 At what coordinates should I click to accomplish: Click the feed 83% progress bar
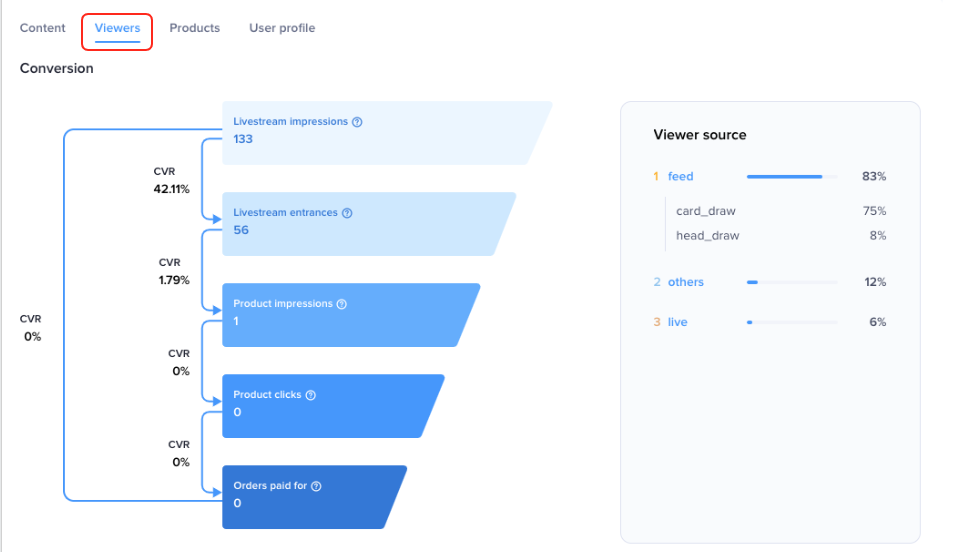791,177
